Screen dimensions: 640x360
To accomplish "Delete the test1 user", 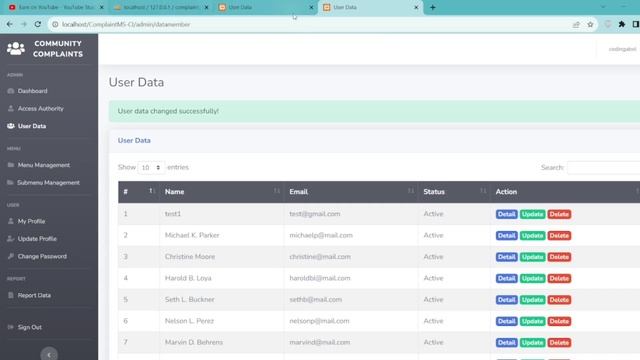I will (559, 214).
